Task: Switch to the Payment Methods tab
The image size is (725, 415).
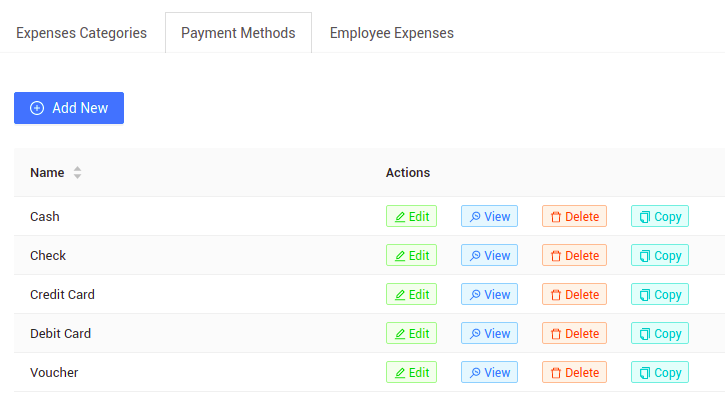Action: [x=238, y=33]
